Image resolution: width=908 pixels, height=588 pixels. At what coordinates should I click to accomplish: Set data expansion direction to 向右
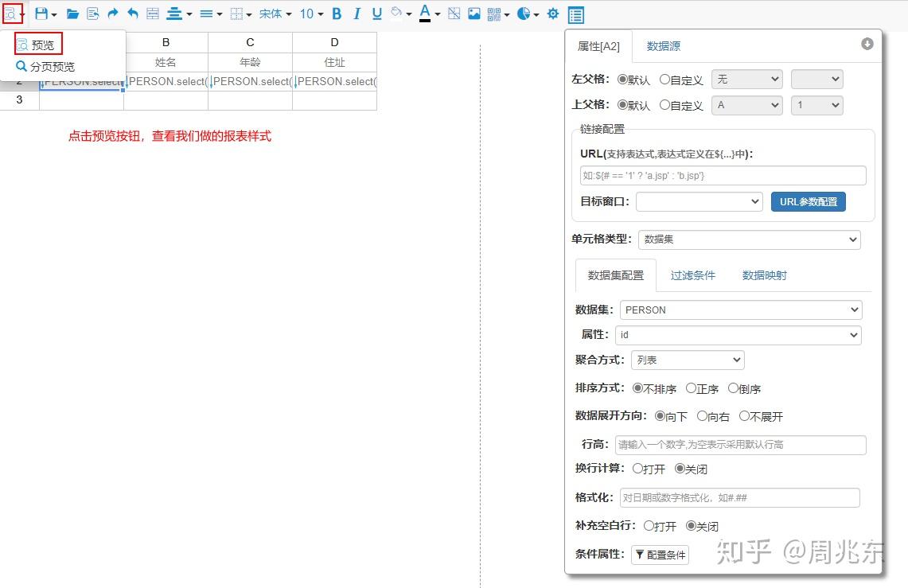pyautogui.click(x=702, y=416)
